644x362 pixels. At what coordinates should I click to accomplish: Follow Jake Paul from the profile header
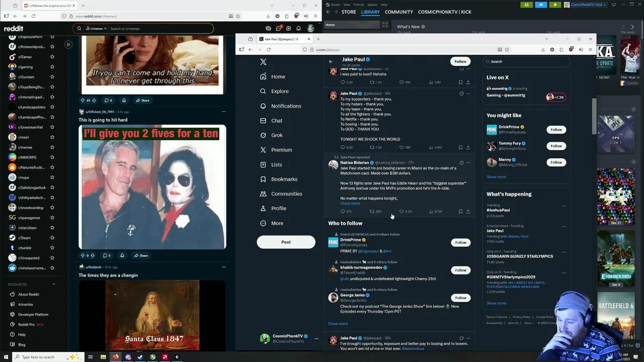[460, 61]
